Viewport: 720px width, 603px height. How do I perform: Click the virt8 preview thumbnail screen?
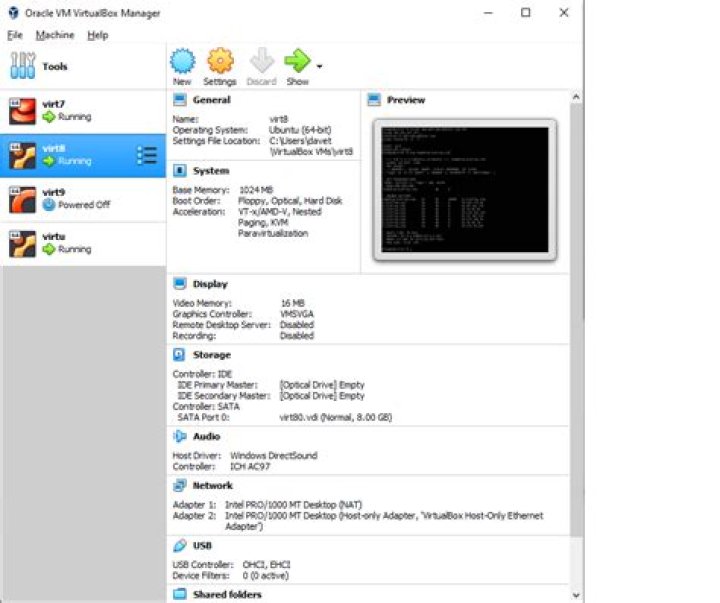tap(465, 190)
